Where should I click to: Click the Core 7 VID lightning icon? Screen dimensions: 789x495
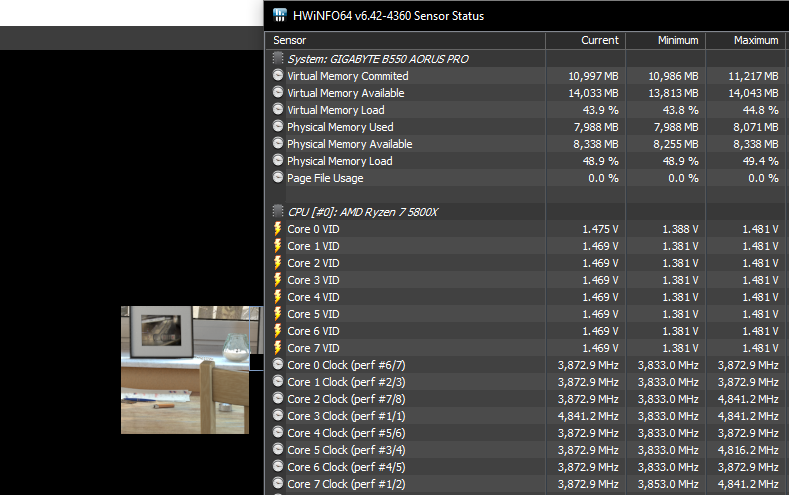tap(277, 348)
